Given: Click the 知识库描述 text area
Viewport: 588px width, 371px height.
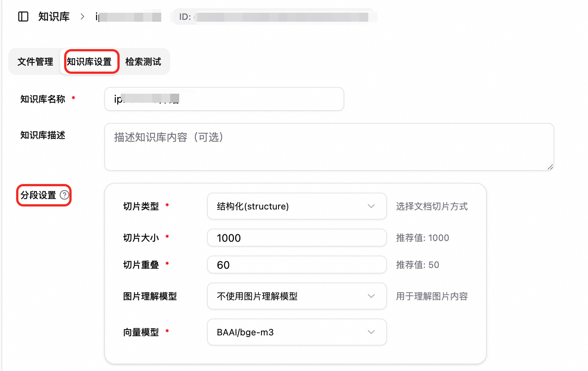Looking at the screenshot, I should tap(329, 147).
